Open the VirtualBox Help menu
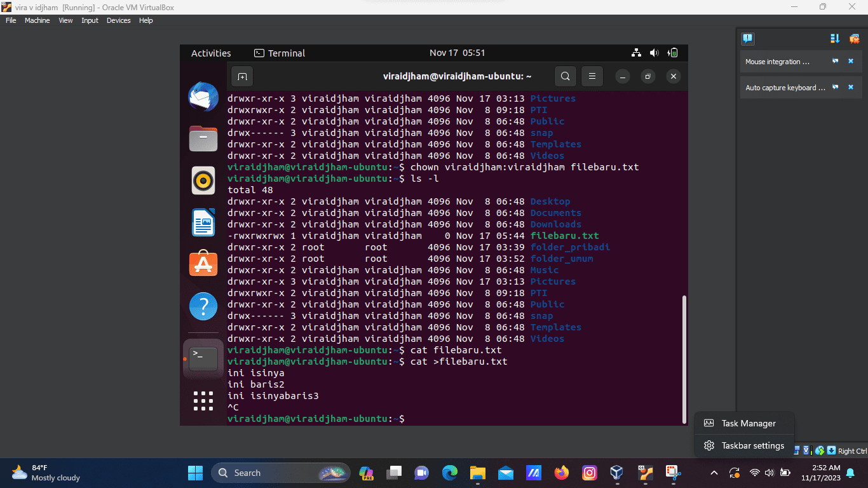This screenshot has height=488, width=868. pyautogui.click(x=146, y=20)
